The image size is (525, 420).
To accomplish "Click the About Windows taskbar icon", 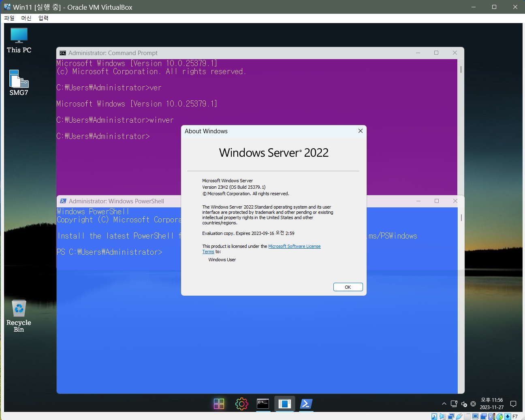I will [x=284, y=404].
